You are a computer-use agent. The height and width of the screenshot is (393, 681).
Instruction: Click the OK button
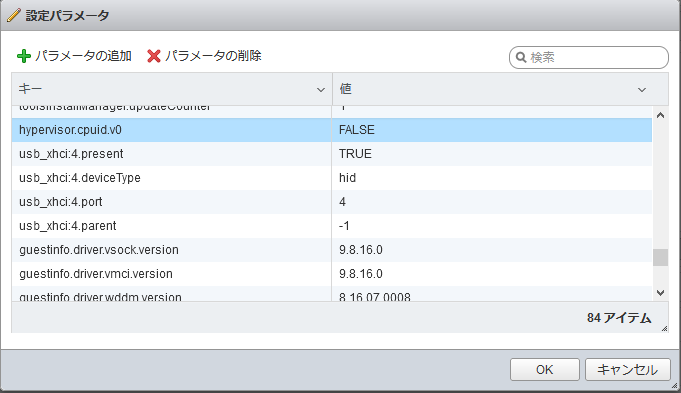coord(545,370)
